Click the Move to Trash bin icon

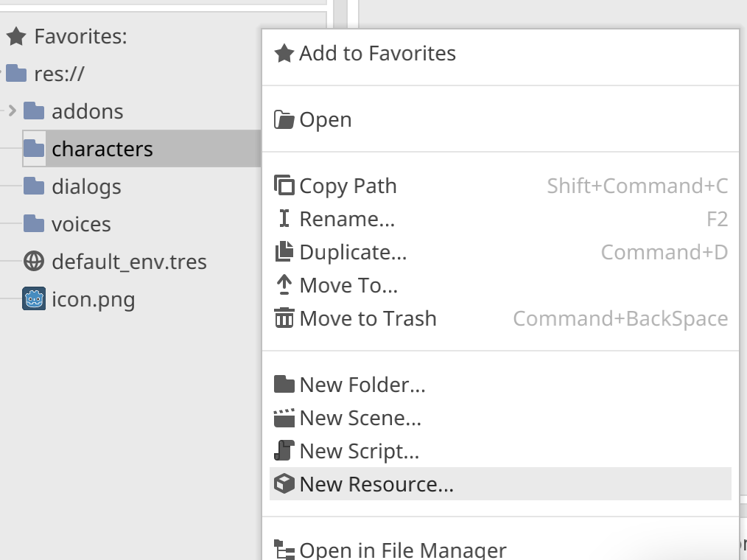[284, 318]
